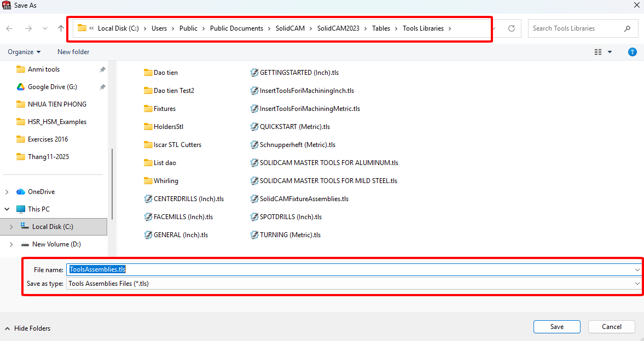Image resolution: width=644 pixels, height=341 pixels.
Task: Click New folder in the toolbar
Action: 73,52
